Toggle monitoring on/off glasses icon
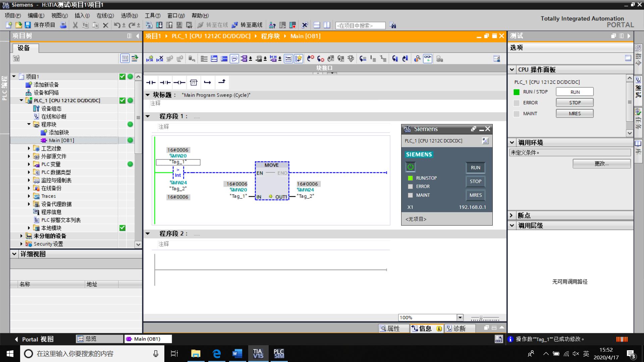 pos(428,59)
